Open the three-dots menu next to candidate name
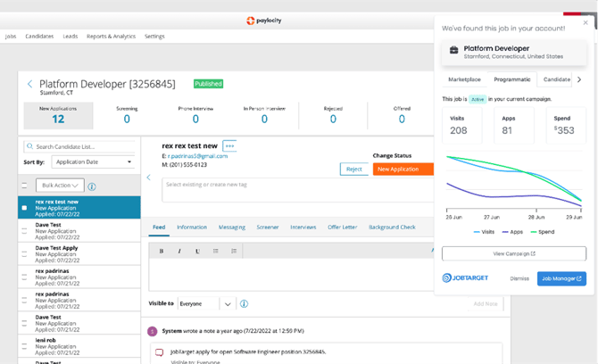 click(x=229, y=145)
